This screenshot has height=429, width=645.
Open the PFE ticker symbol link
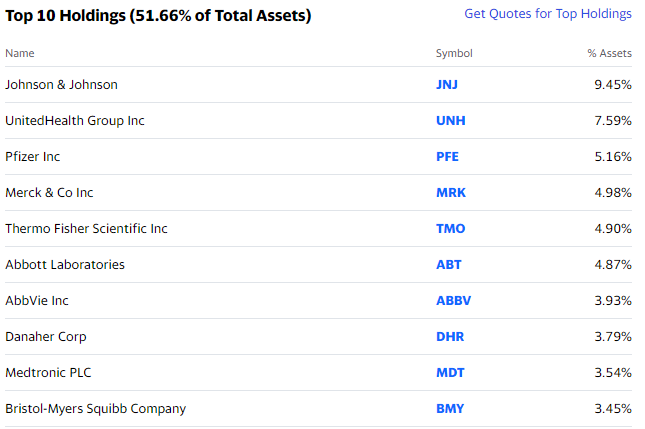point(447,157)
